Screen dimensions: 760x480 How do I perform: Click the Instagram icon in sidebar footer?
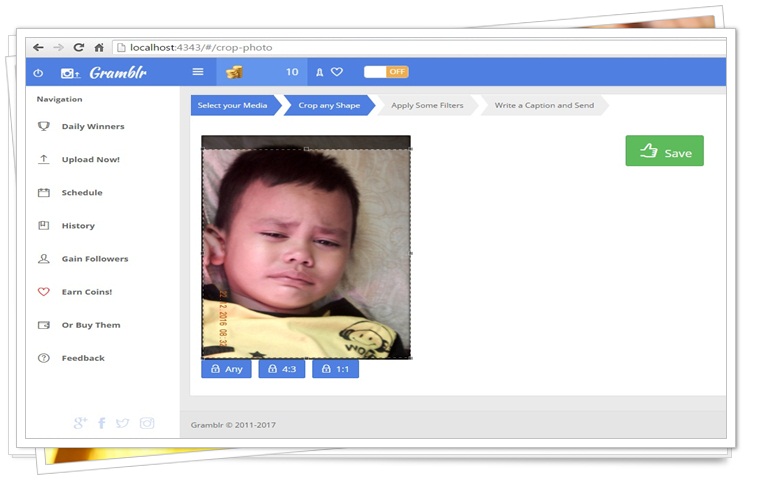tap(147, 423)
